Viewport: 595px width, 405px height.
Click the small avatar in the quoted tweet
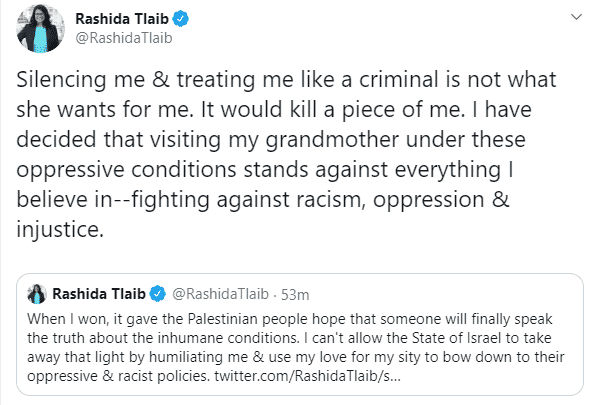click(37, 294)
